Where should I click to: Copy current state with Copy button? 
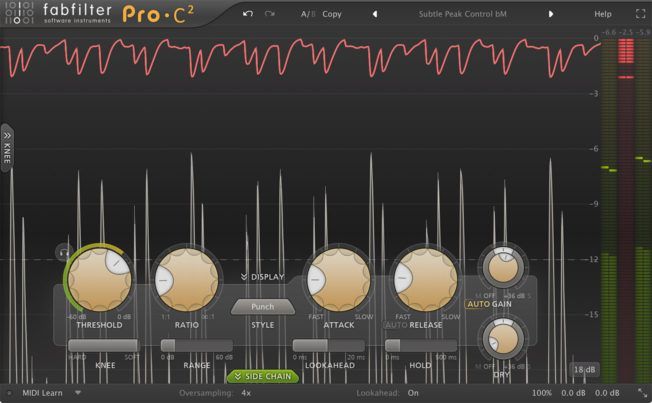pos(332,14)
